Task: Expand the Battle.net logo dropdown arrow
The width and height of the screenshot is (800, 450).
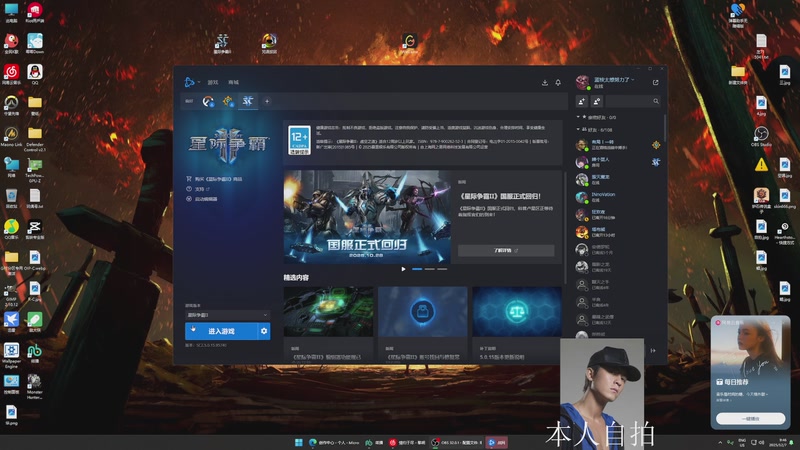Action: [199, 82]
